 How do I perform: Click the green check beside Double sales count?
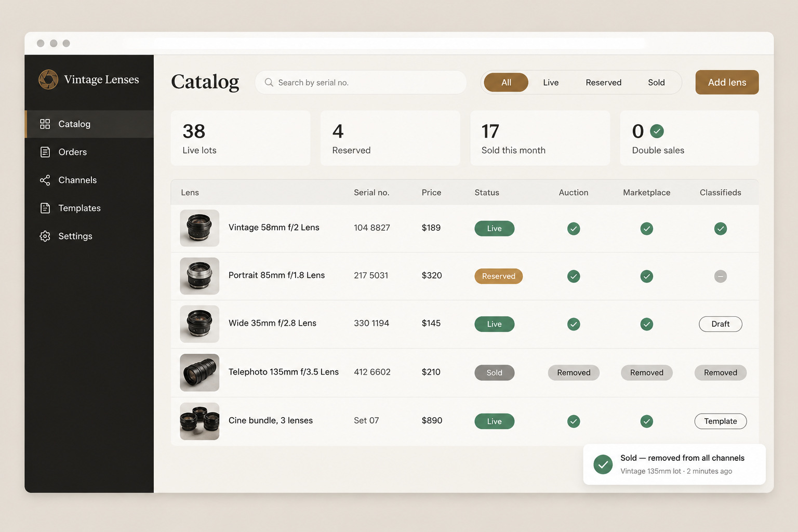tap(657, 131)
